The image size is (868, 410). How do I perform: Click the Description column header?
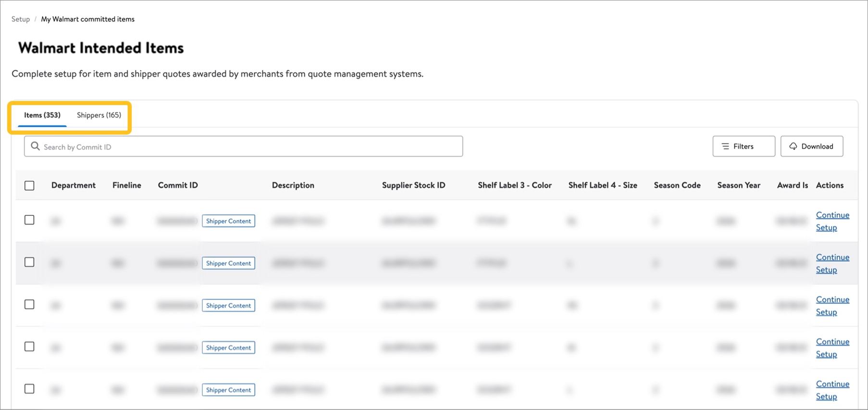(293, 186)
